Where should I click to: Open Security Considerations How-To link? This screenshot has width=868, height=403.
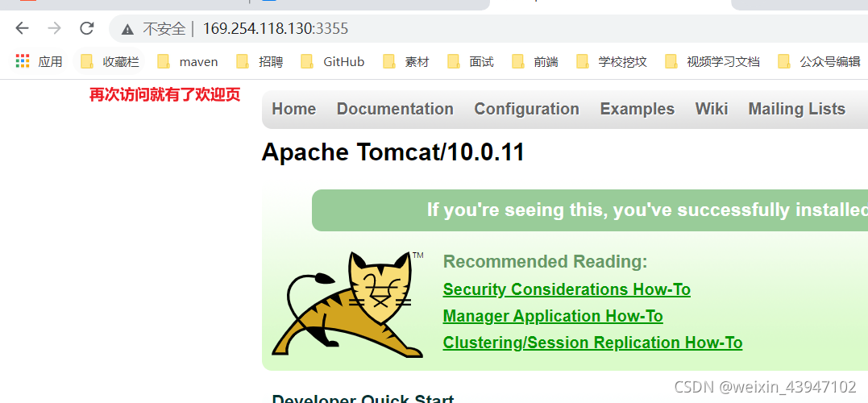pyautogui.click(x=567, y=289)
